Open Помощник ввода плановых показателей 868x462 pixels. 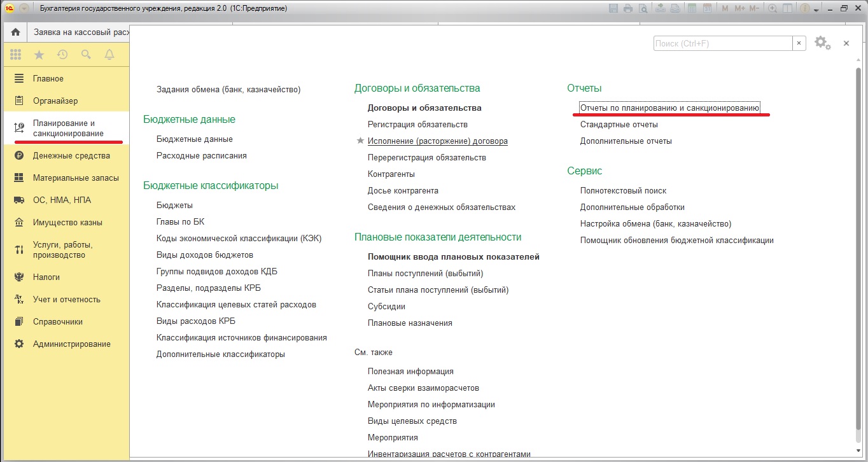point(454,257)
